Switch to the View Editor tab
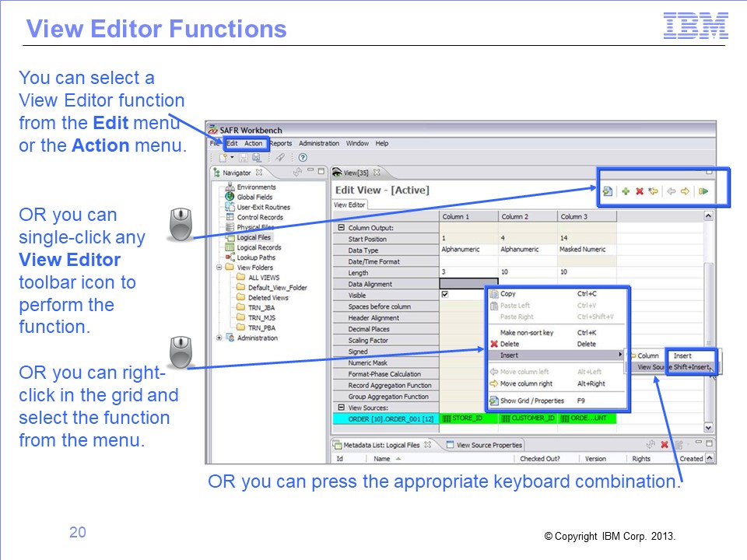Screen dimensions: 747x560 click(x=349, y=205)
